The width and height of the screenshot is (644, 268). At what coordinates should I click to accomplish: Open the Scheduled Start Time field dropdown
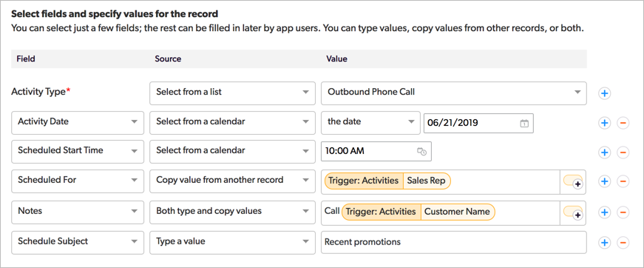coord(78,152)
